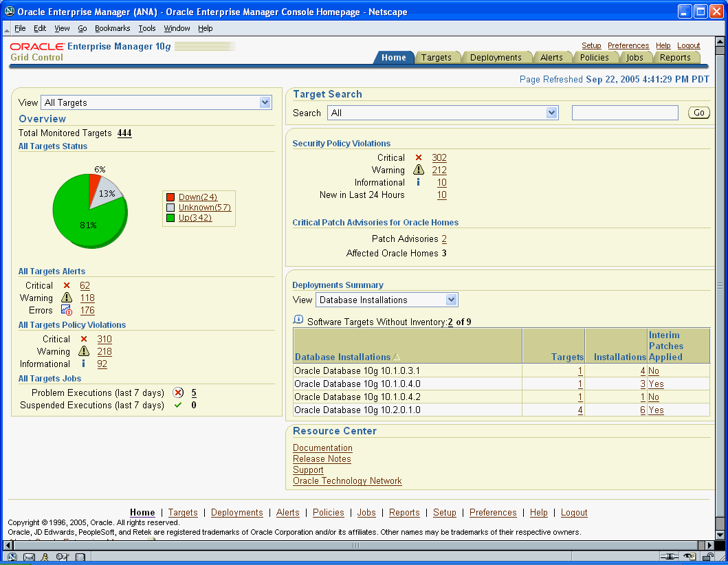Image resolution: width=728 pixels, height=565 pixels.
Task: Click the Netscape Navigator icon in the status bar
Action: point(12,557)
